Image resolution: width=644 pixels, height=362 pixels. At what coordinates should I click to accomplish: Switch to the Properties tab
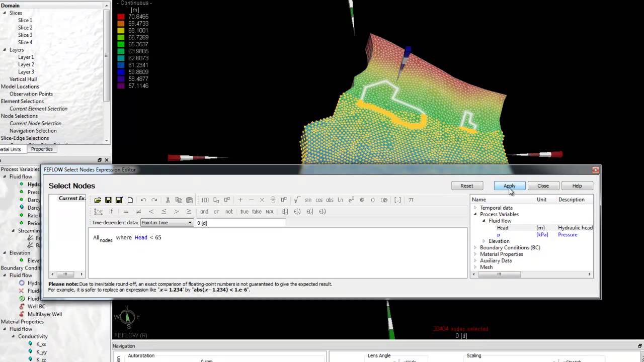pos(42,149)
